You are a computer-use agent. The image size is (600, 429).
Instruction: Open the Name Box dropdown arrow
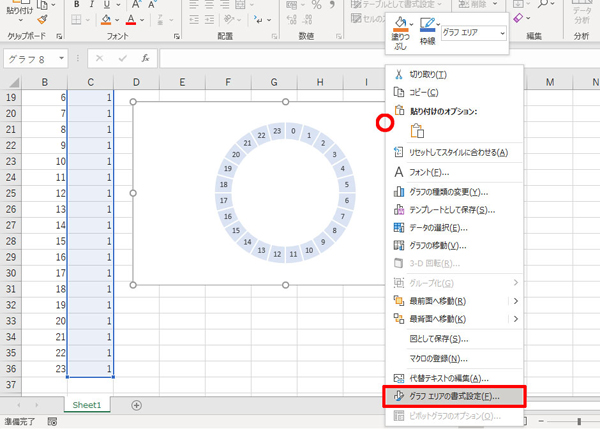click(61, 59)
